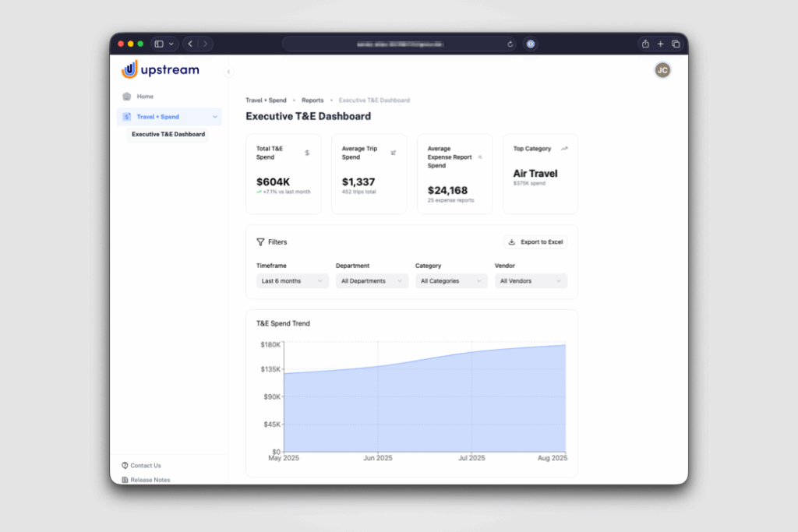The width and height of the screenshot is (798, 532).
Task: Click the +7.1% vs last month text
Action: click(287, 192)
